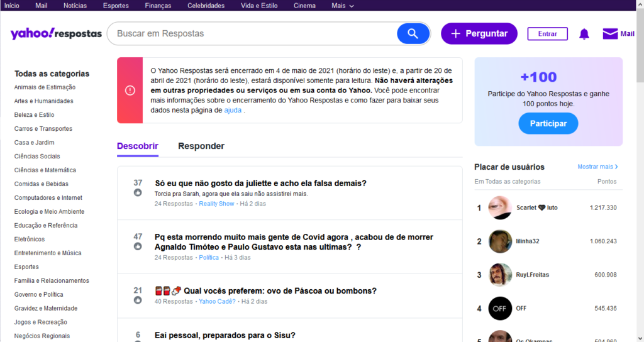The image size is (644, 342).
Task: Click the Yahoo Respostas logo
Action: point(56,34)
